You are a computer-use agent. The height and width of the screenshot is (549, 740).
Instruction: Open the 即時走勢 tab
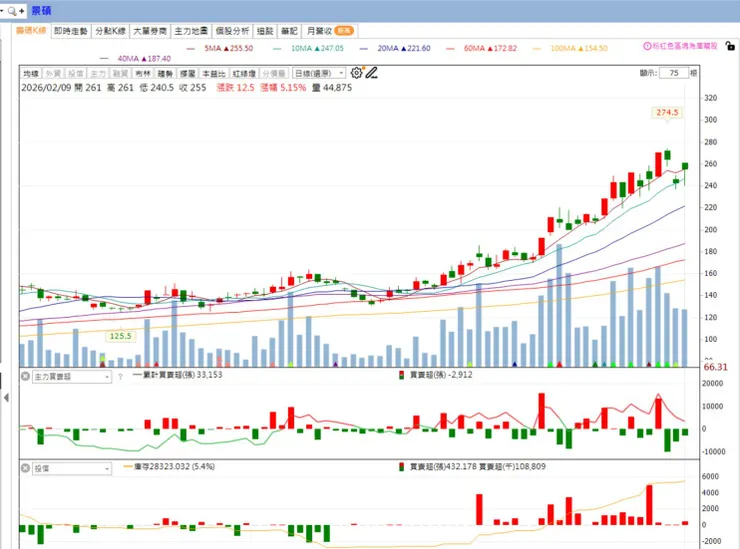point(71,31)
